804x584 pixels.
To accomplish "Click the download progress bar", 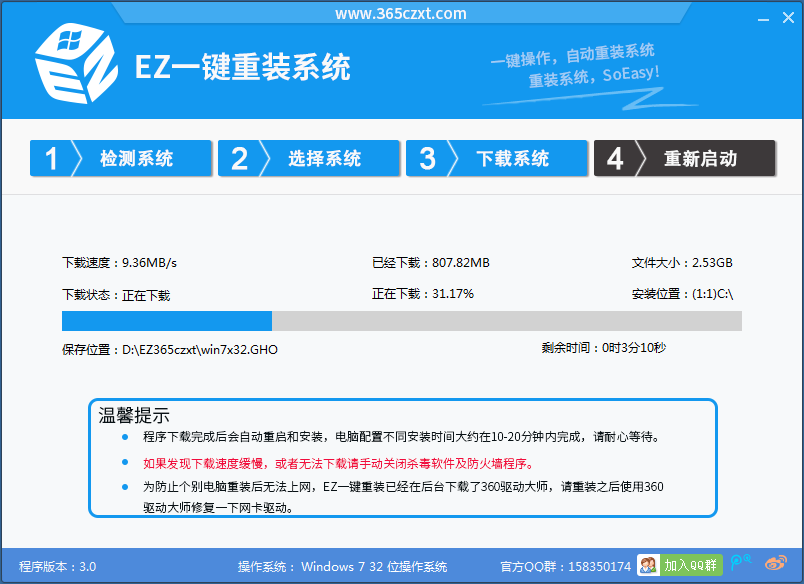I will [400, 321].
